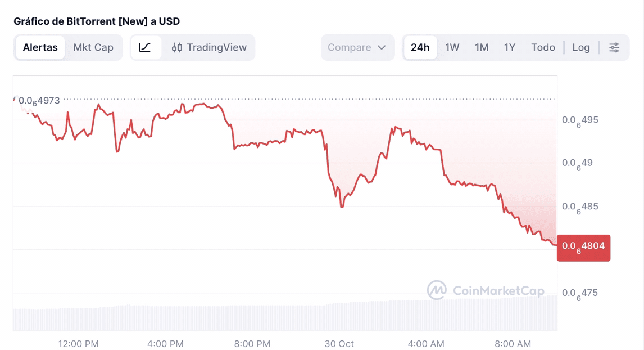
Task: Expand the Compare dropdown
Action: pyautogui.click(x=357, y=47)
